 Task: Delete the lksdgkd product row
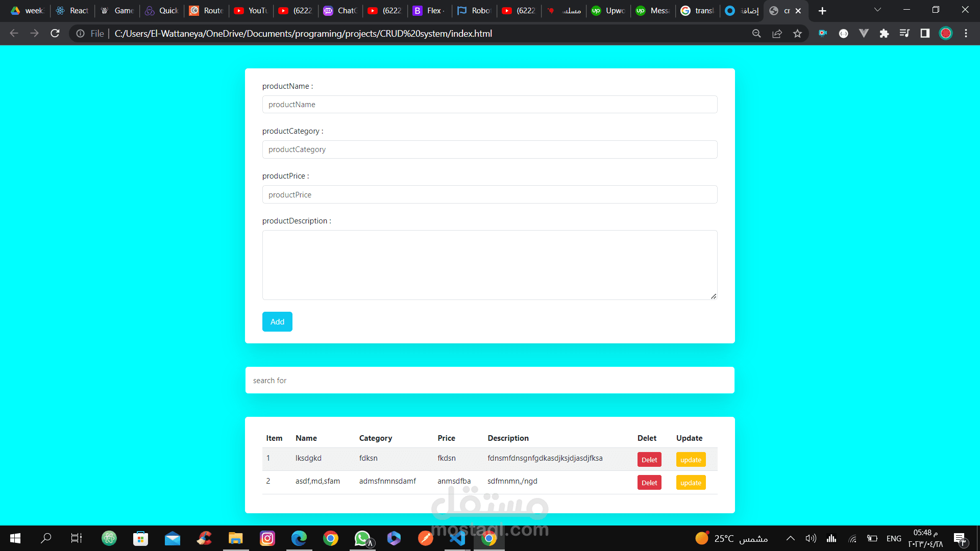[x=649, y=460]
